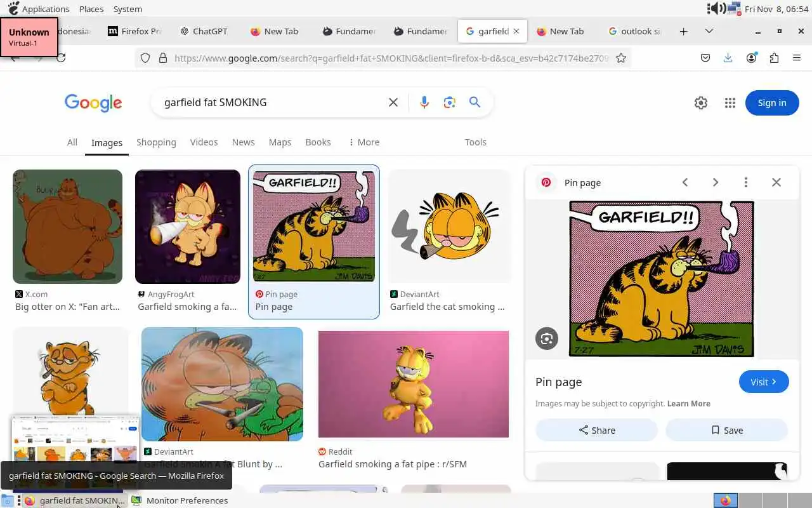
Task: Switch to the Shopping tab
Action: click(156, 142)
